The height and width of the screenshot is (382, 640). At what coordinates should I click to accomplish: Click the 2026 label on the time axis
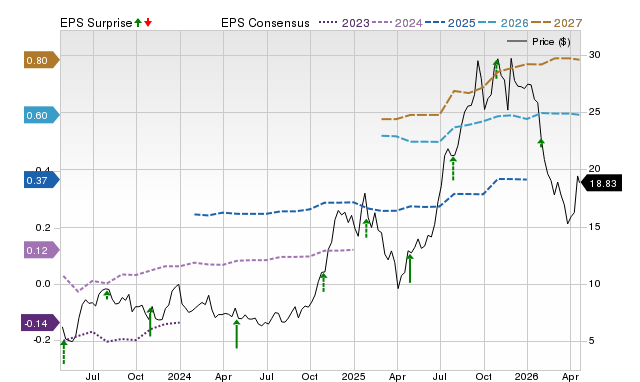click(527, 376)
